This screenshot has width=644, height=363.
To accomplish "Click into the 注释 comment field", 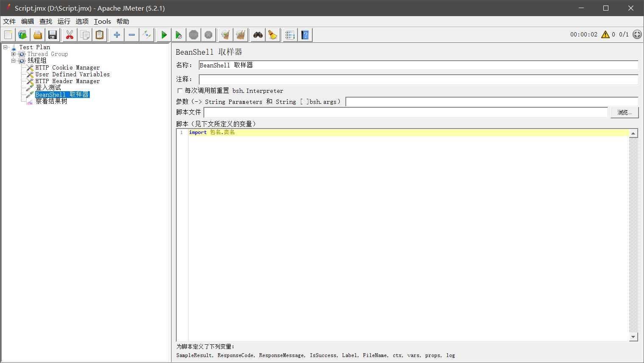I will click(418, 79).
